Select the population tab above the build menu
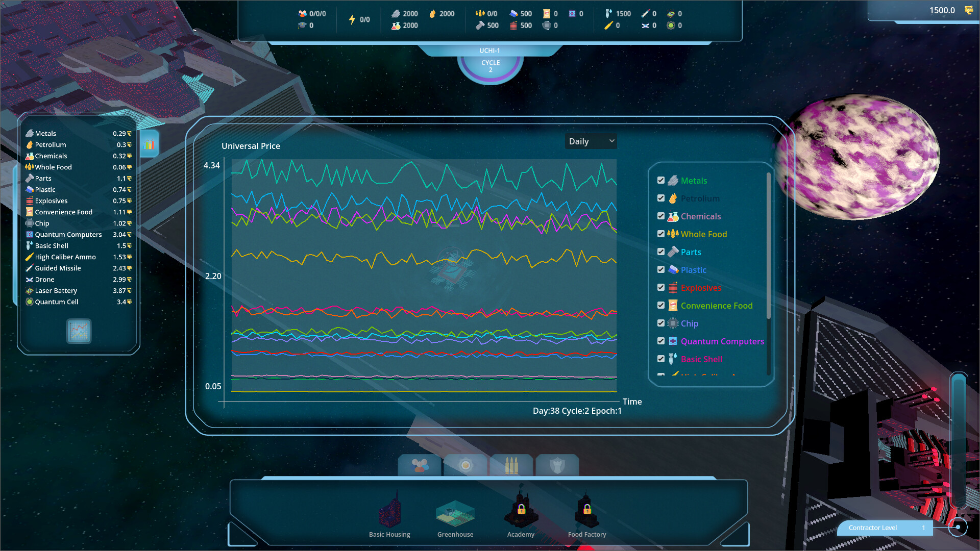The image size is (980, 551). point(419,465)
